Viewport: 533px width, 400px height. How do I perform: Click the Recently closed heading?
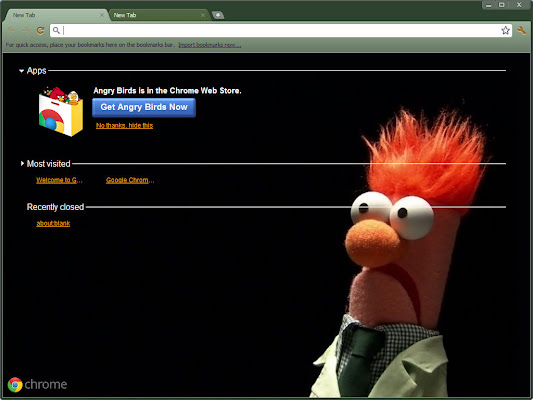click(55, 207)
